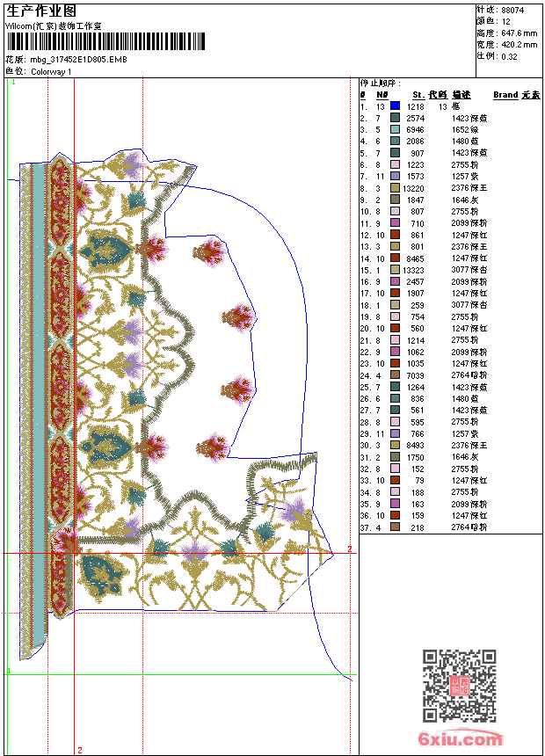545x756 pixels.
Task: Click the Brand column header
Action: click(505, 95)
